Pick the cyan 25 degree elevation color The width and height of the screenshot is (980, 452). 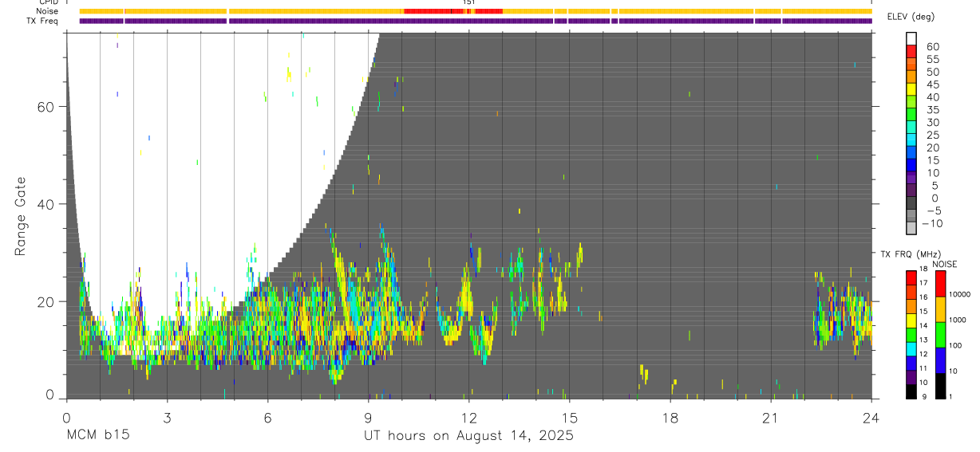[x=911, y=140]
